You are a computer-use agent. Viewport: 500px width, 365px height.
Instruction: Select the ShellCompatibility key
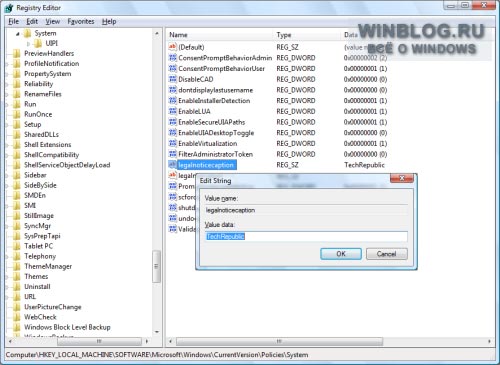51,155
